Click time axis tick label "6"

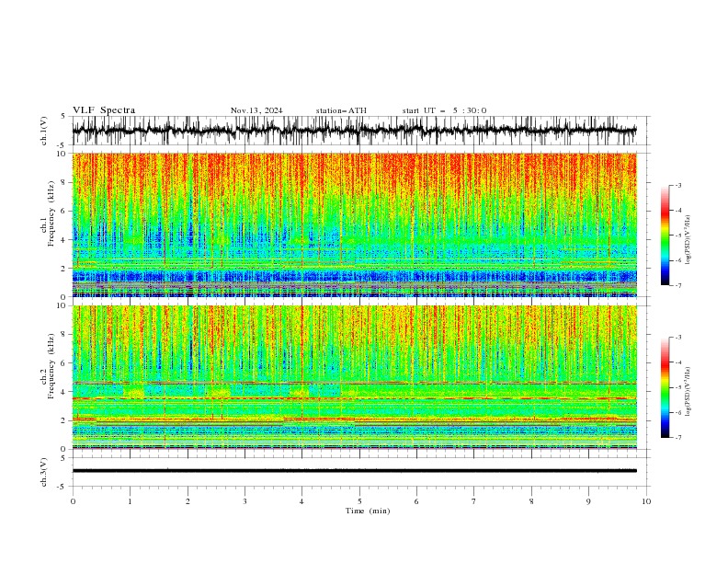click(x=416, y=501)
